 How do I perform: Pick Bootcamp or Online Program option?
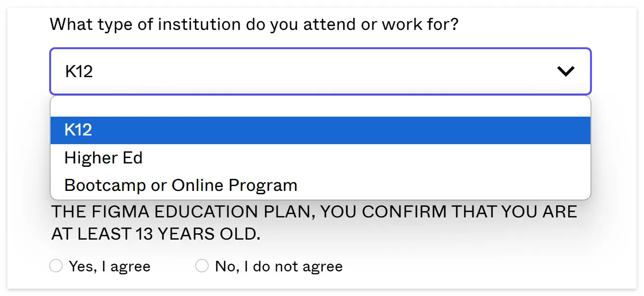(181, 185)
